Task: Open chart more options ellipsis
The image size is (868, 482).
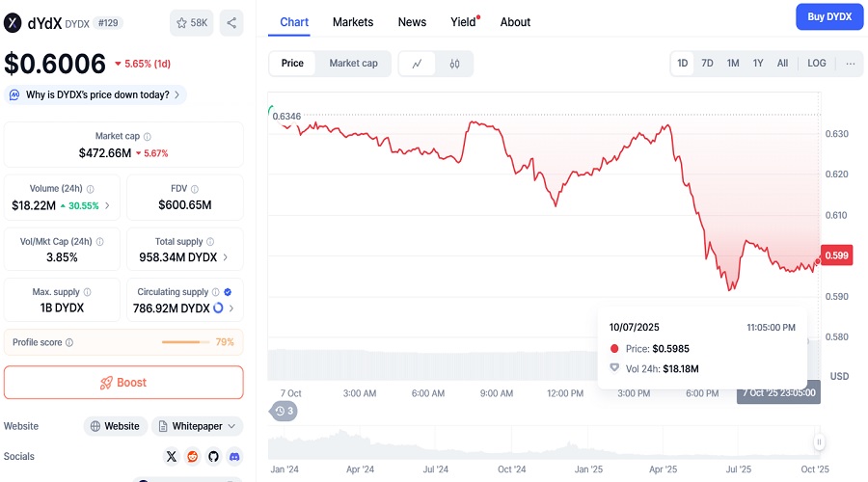Action: [851, 64]
